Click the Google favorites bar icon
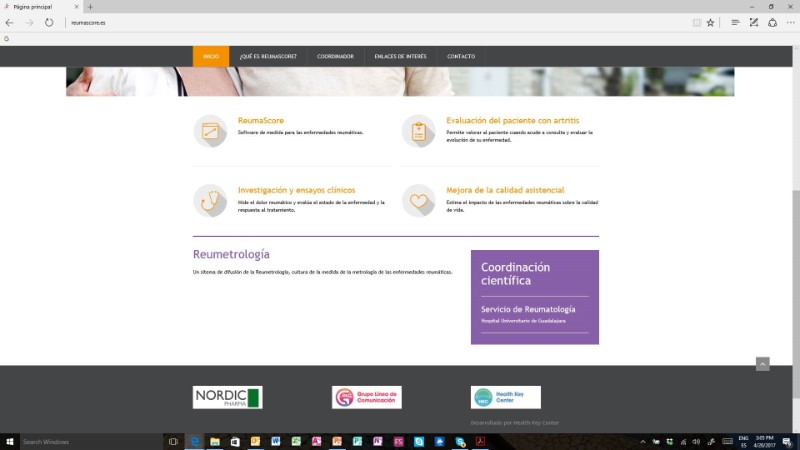The image size is (800, 450). [7, 39]
